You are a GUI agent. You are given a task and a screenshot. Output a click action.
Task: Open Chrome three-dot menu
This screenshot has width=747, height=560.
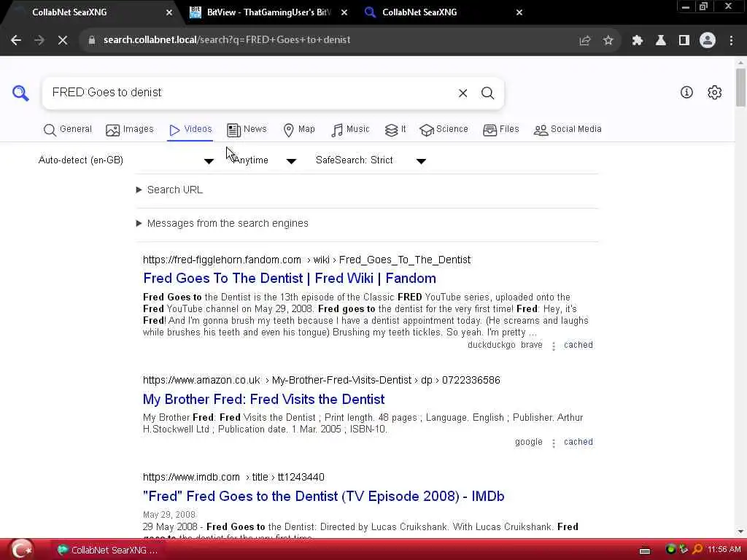click(731, 41)
